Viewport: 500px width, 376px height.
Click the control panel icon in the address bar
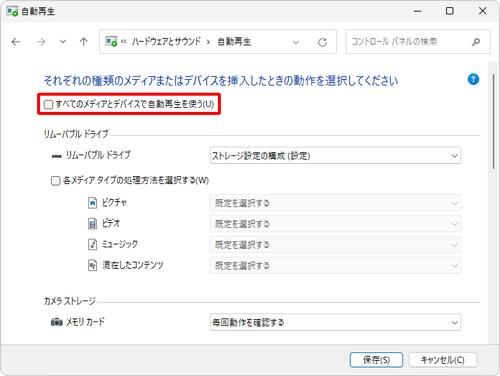pyautogui.click(x=111, y=42)
